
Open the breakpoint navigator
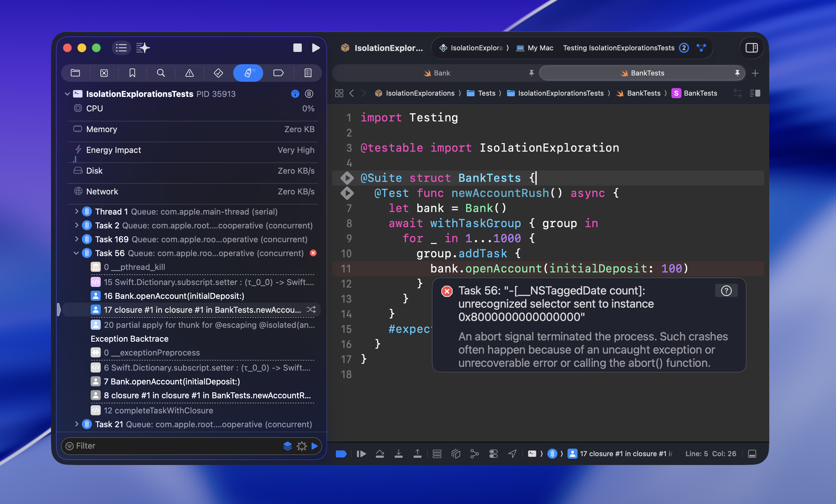pos(278,73)
